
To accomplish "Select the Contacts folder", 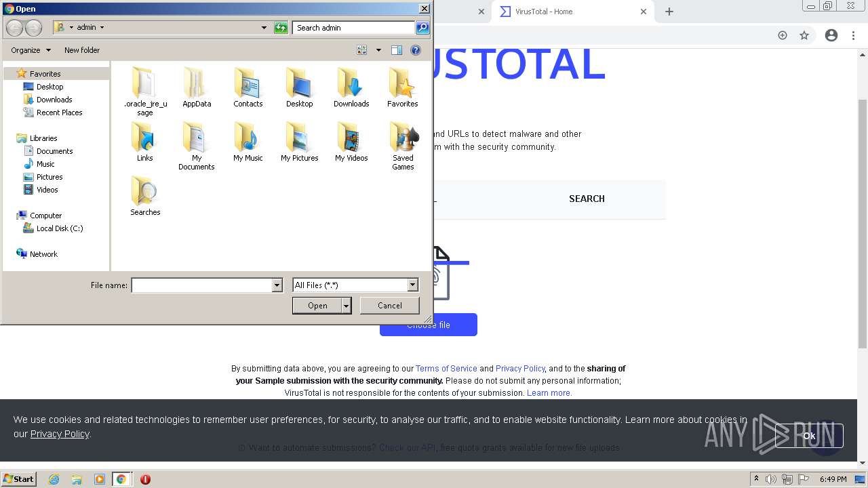I will tap(248, 87).
